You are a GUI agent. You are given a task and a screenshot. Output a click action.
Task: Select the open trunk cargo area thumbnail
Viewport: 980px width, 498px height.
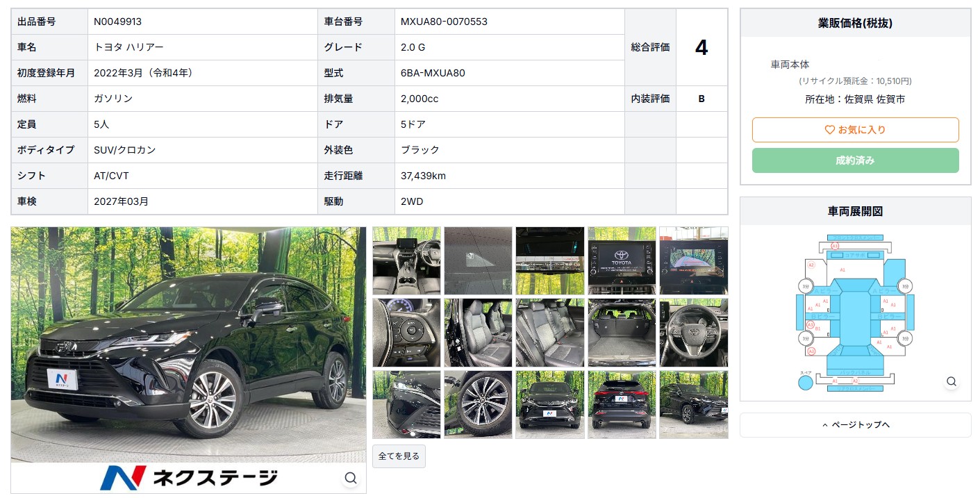coord(622,333)
